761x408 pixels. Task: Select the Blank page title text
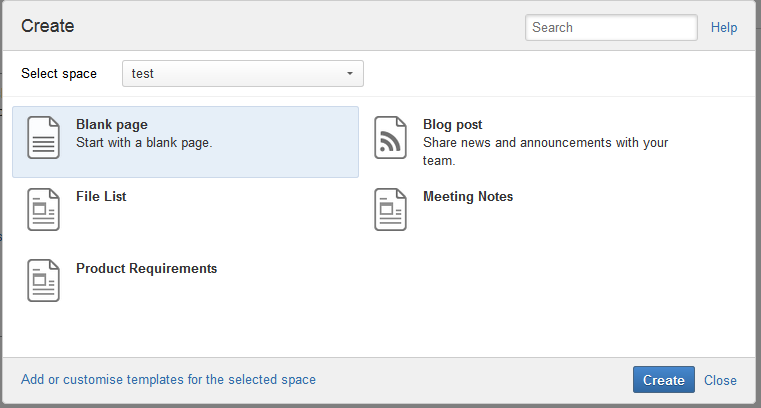coord(112,125)
